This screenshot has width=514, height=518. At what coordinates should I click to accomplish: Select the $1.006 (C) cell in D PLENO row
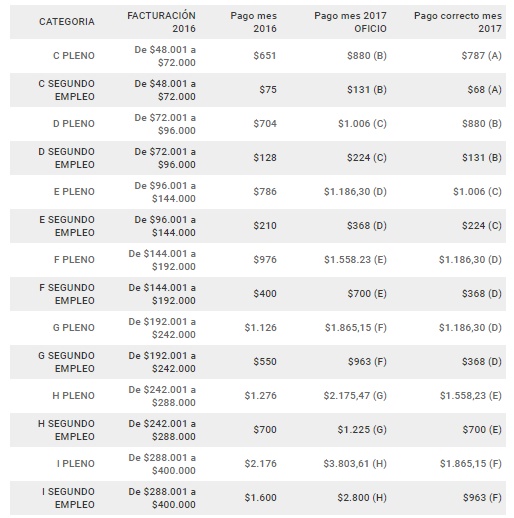[362, 124]
